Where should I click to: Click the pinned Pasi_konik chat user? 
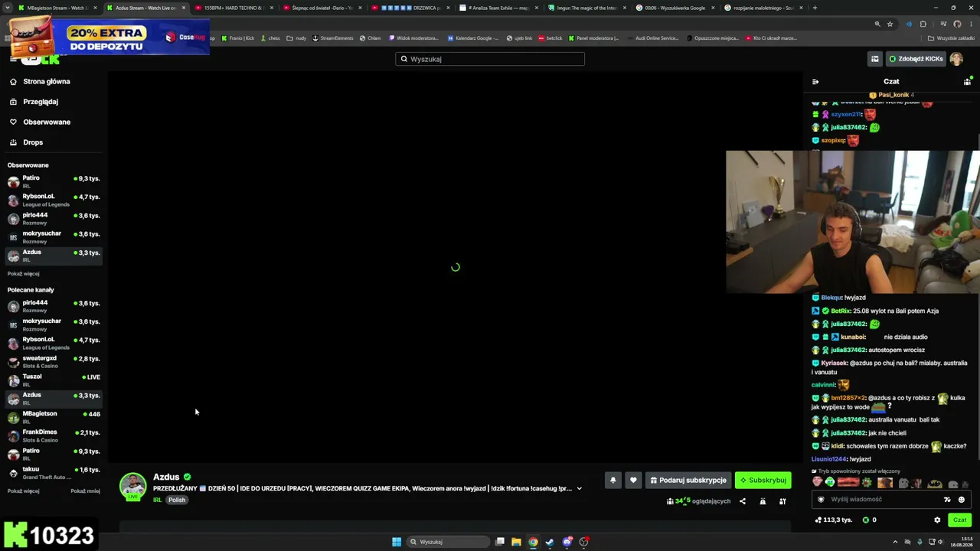click(893, 95)
